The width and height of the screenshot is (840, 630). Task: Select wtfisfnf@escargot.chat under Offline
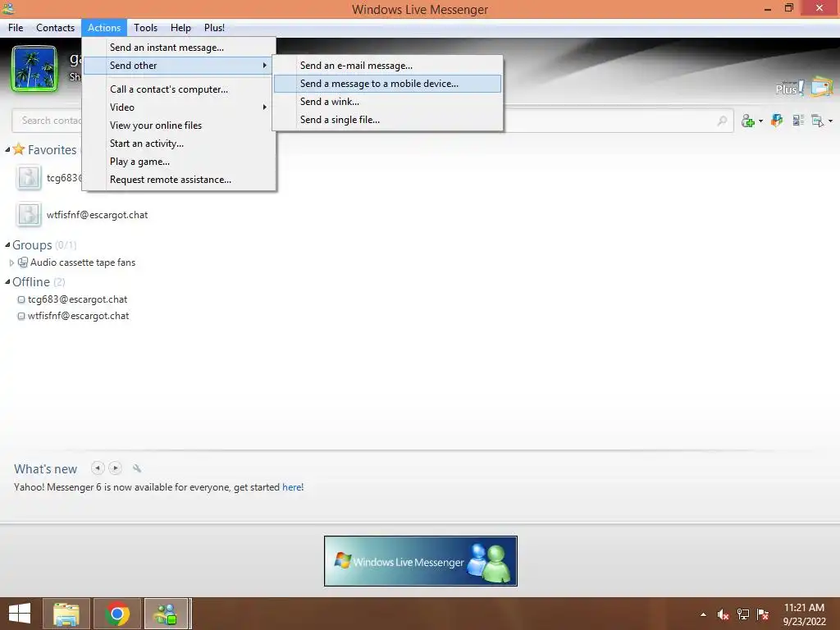pyautogui.click(x=78, y=316)
